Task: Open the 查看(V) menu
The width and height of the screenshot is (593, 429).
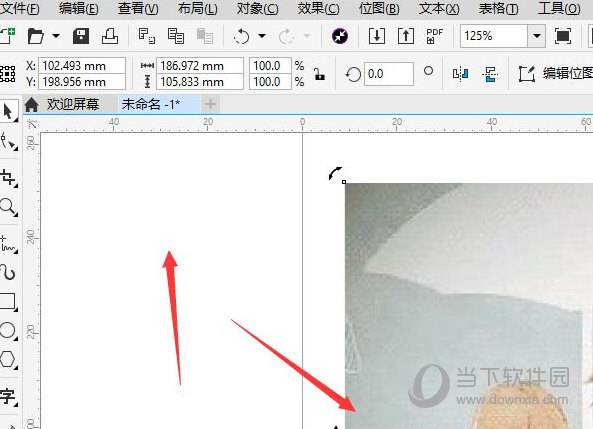Action: tap(138, 8)
